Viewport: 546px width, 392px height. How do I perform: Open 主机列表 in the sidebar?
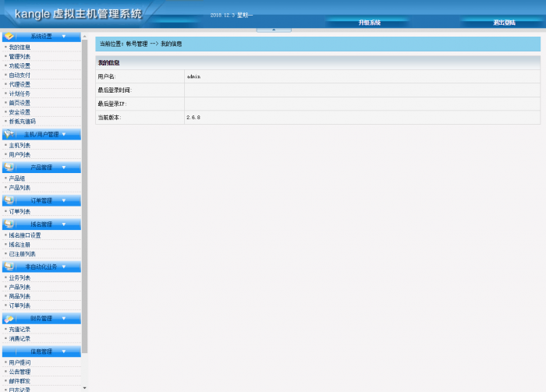click(x=19, y=145)
